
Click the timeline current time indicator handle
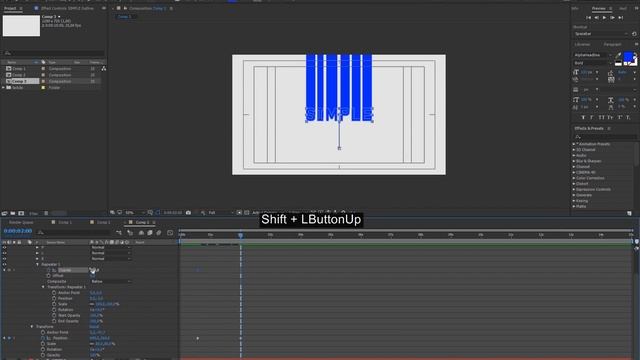[240, 235]
